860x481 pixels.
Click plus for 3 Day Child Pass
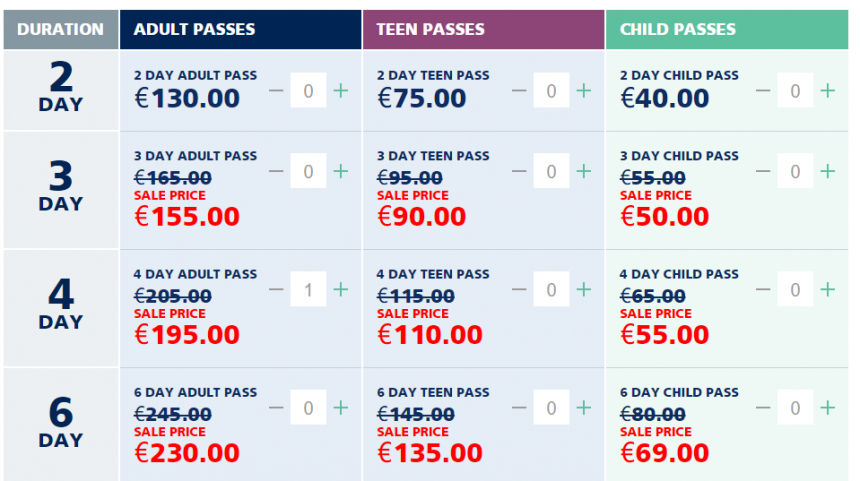click(827, 171)
